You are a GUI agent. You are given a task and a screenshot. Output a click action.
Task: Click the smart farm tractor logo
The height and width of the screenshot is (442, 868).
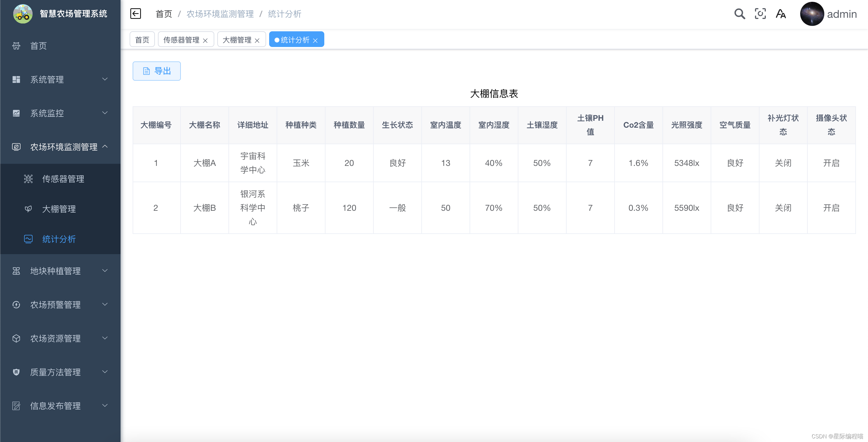23,14
